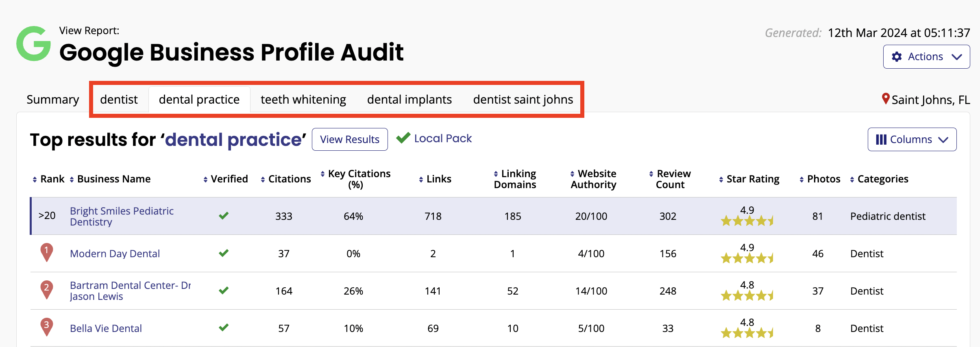
Task: Sort by Rank column arrows
Action: (x=35, y=179)
